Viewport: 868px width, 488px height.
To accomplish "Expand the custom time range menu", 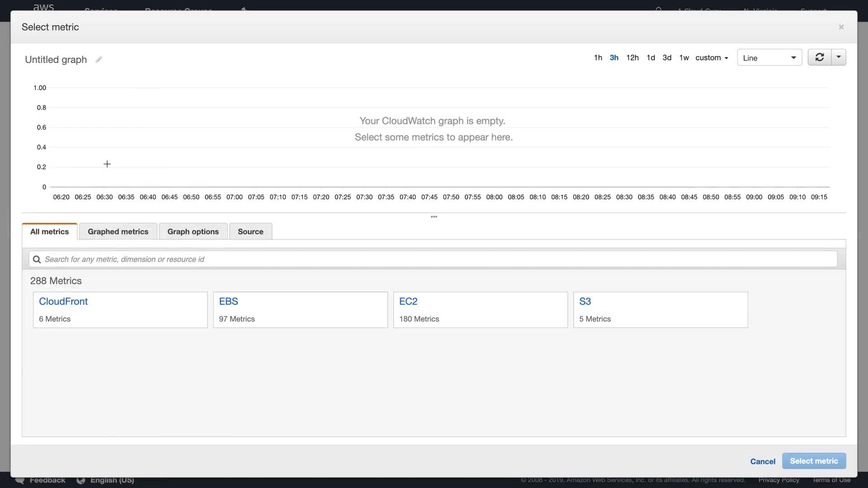I will pos(712,58).
